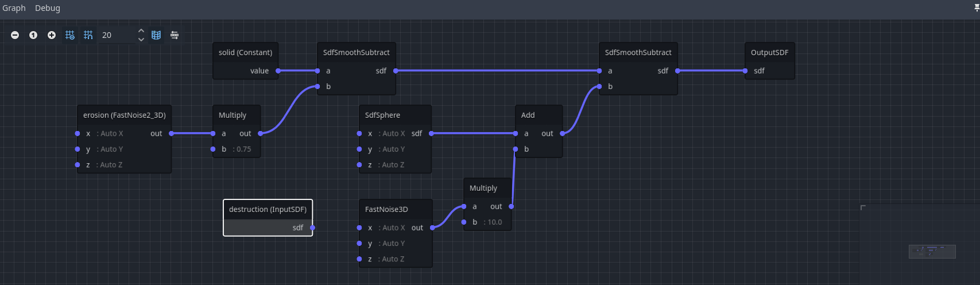
Task: Toggle grid visibility in graph
Action: (x=70, y=35)
